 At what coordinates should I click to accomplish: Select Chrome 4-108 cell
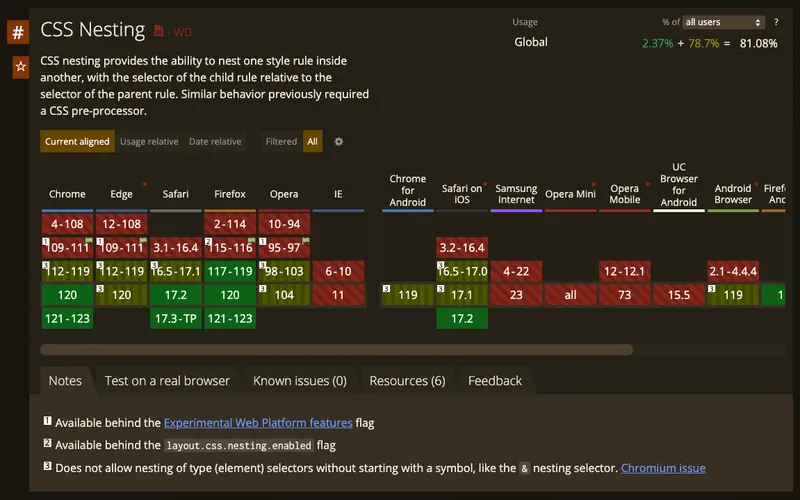pos(67,224)
